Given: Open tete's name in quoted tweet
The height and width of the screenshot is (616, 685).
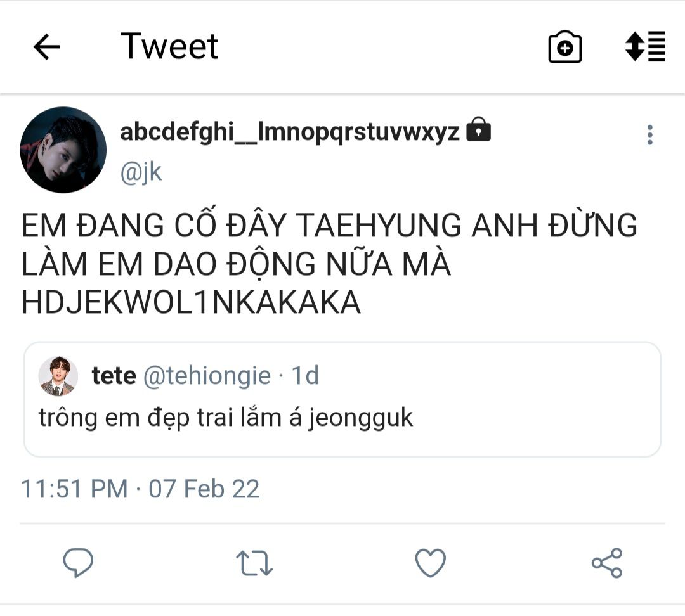Looking at the screenshot, I should [x=114, y=376].
